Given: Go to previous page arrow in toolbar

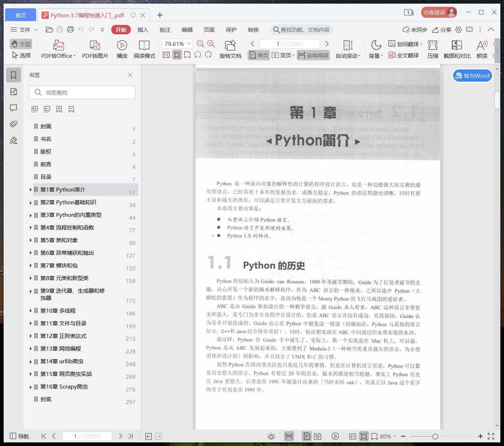Looking at the screenshot, I should [x=253, y=44].
